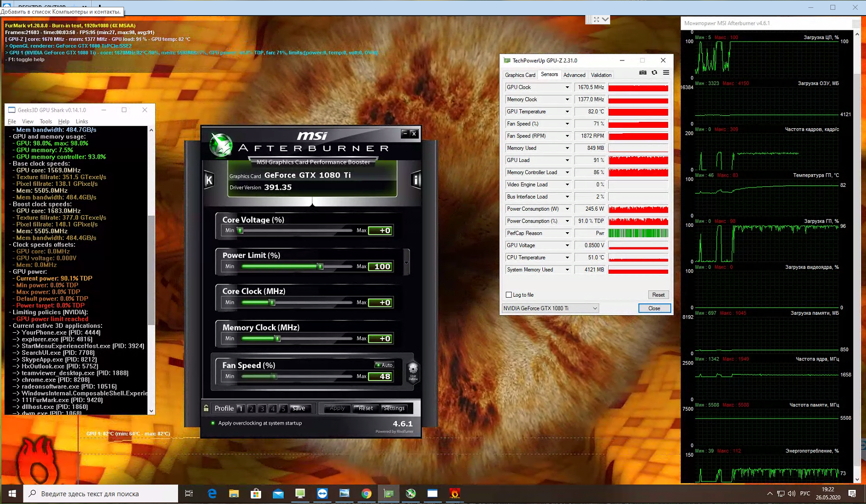Switch to the Validation tab in GPU-Z
The height and width of the screenshot is (504, 866).
[x=601, y=75]
